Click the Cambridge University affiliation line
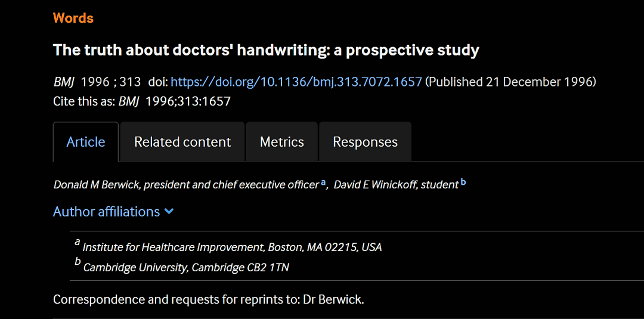 click(x=186, y=268)
